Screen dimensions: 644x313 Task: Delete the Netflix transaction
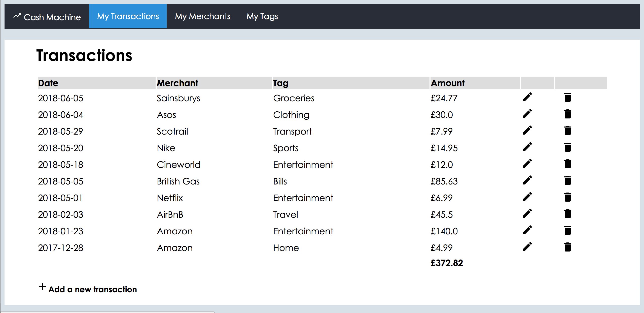pos(567,197)
